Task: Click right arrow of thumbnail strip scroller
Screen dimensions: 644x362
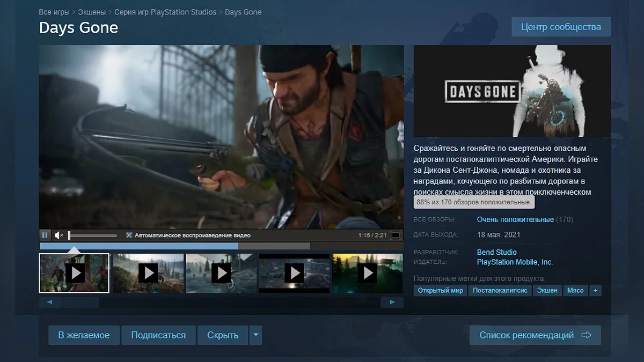Action: coord(392,302)
